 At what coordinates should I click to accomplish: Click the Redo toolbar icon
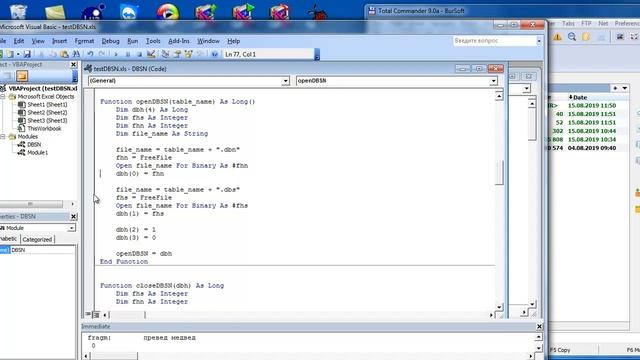[x=102, y=54]
